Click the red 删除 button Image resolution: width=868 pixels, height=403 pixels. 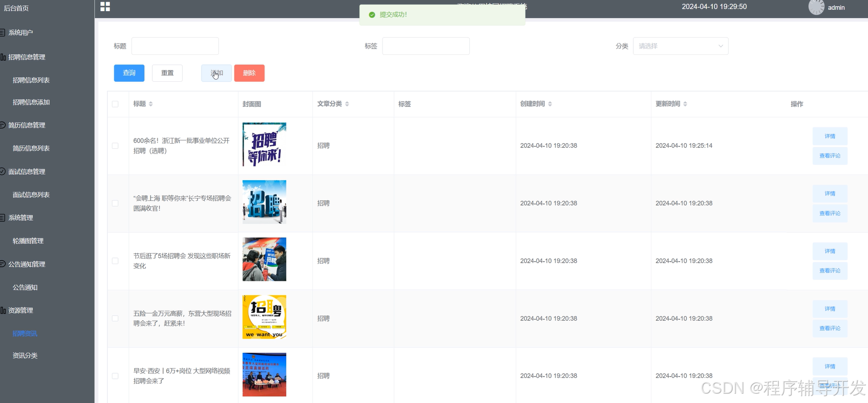pyautogui.click(x=250, y=73)
